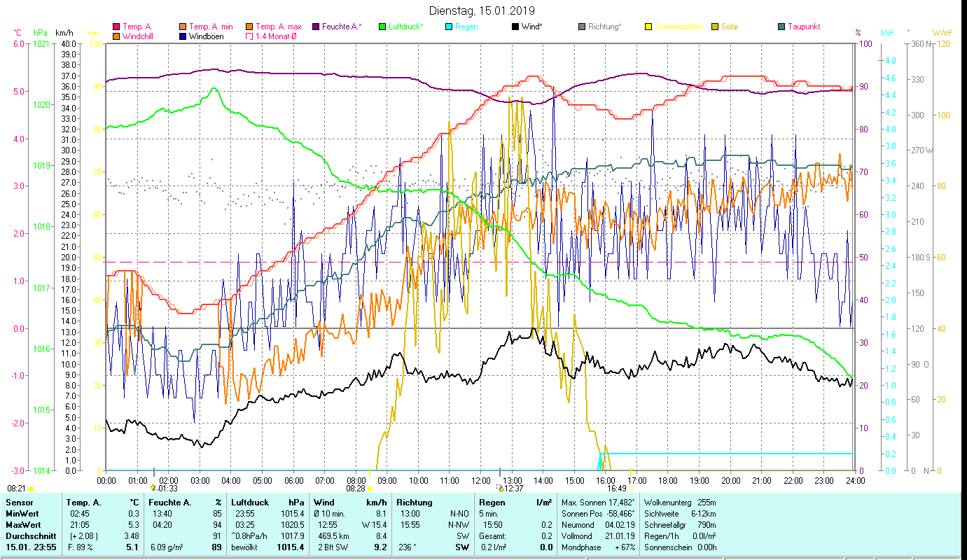
Task: Click the W/m² axis unit label
Action: pyautogui.click(x=942, y=33)
